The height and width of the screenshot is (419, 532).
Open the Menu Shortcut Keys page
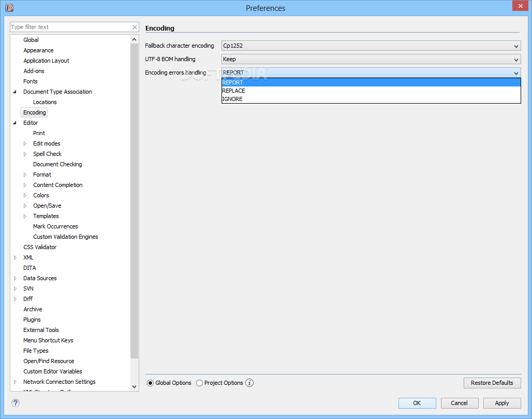48,340
